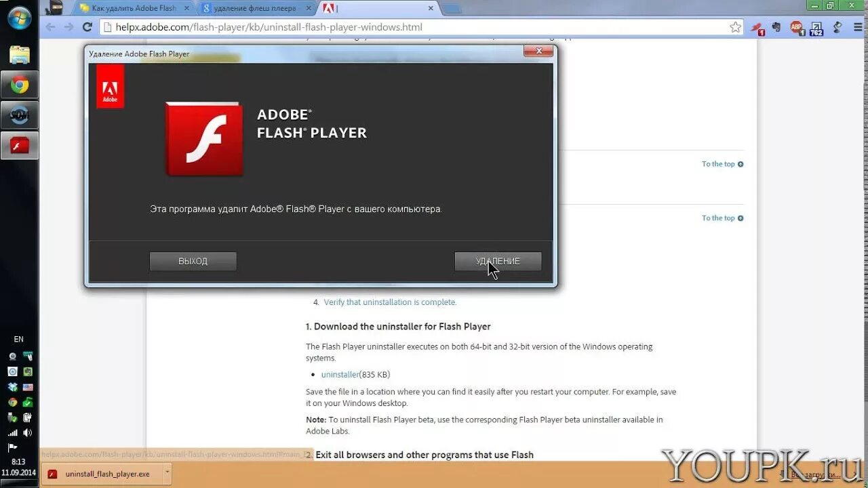The height and width of the screenshot is (488, 868).
Task: Open Verify that uninstallation is complete link
Action: point(390,302)
